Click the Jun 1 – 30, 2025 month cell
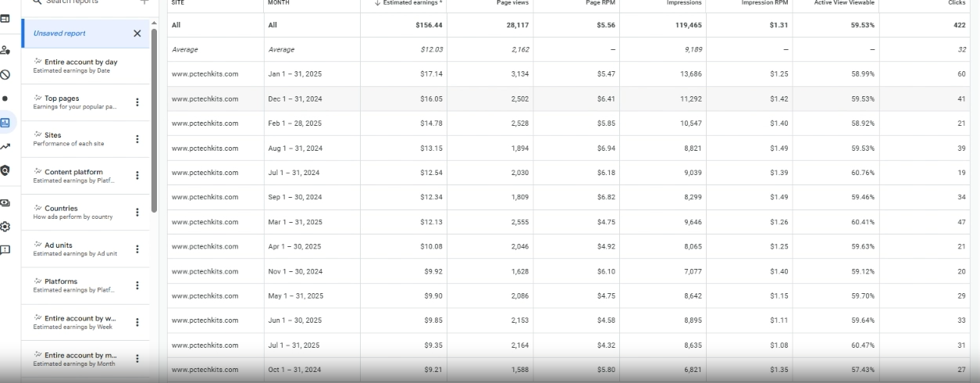Viewport: 980px width, 383px height. tap(294, 320)
